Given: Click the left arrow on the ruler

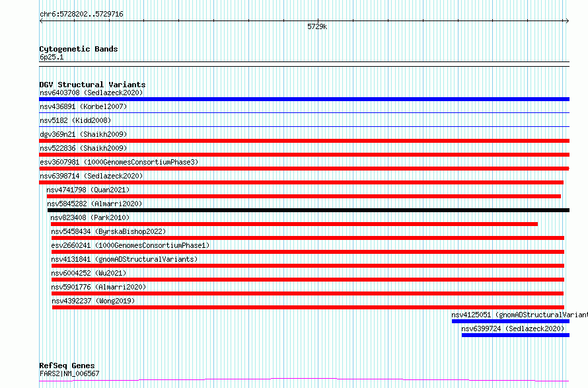Looking at the screenshot, I should pos(41,21).
